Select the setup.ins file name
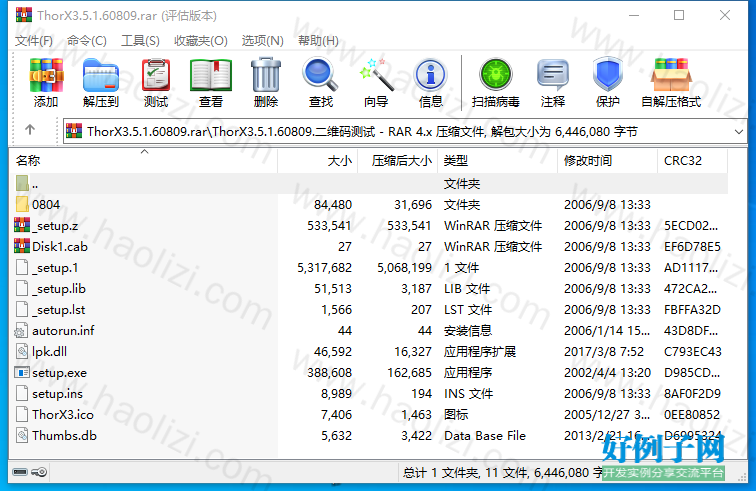756x491 pixels. (57, 394)
